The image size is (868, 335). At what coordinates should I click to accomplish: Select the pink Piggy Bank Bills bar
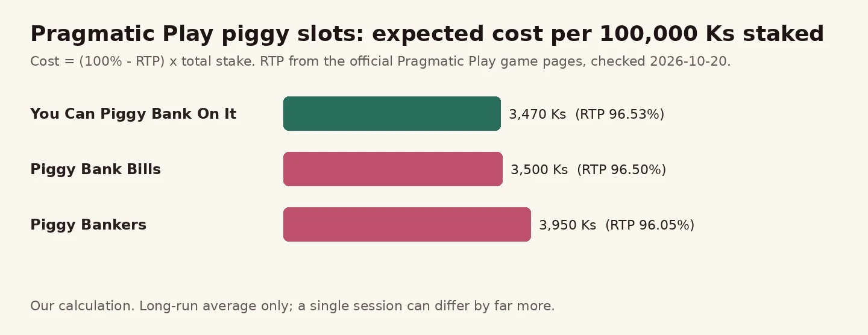[393, 169]
